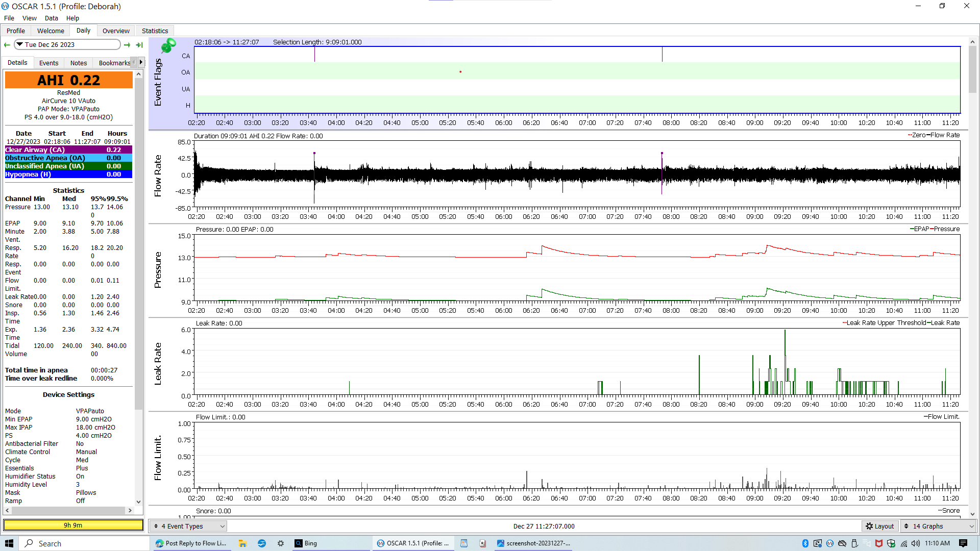Click the second CA event flag marker
This screenshot has width=980, height=551.
662,55
